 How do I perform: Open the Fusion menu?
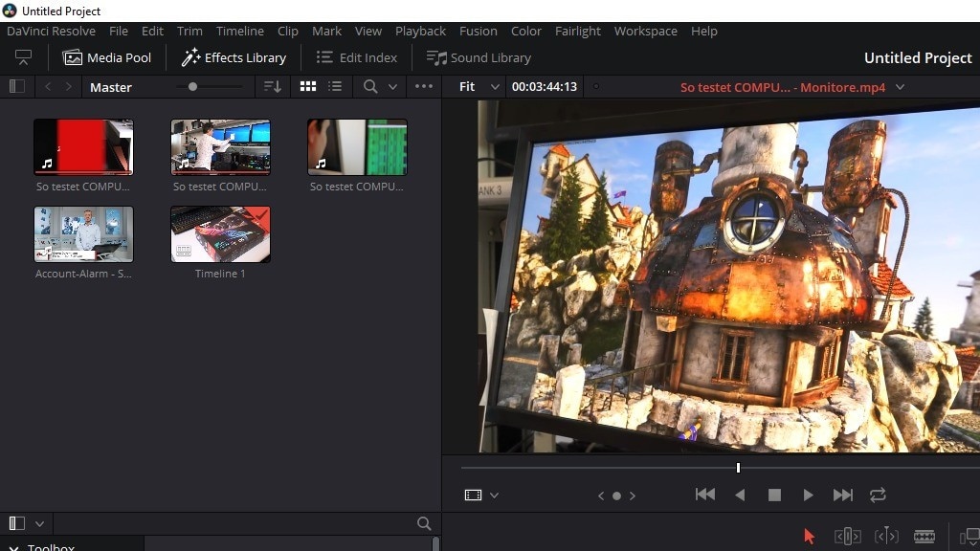(479, 31)
